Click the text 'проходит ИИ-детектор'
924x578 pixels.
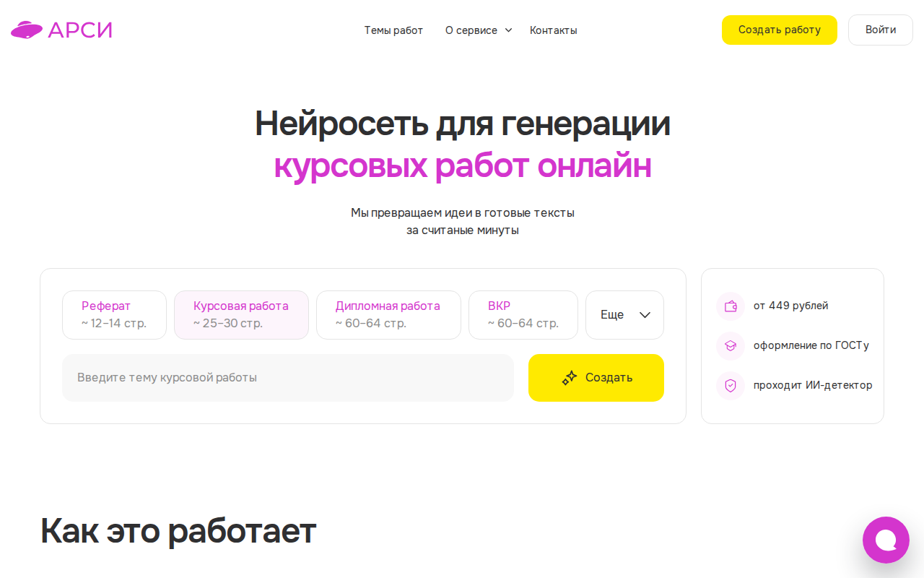813,385
